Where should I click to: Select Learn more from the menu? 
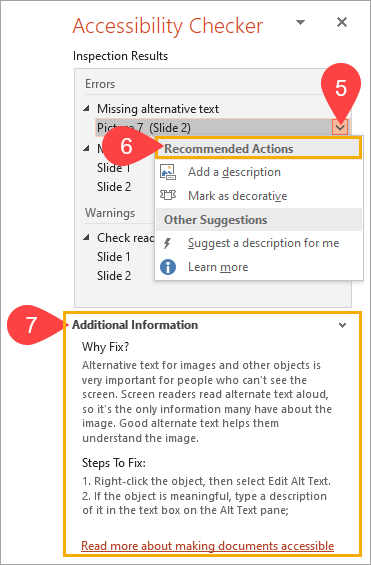218,267
